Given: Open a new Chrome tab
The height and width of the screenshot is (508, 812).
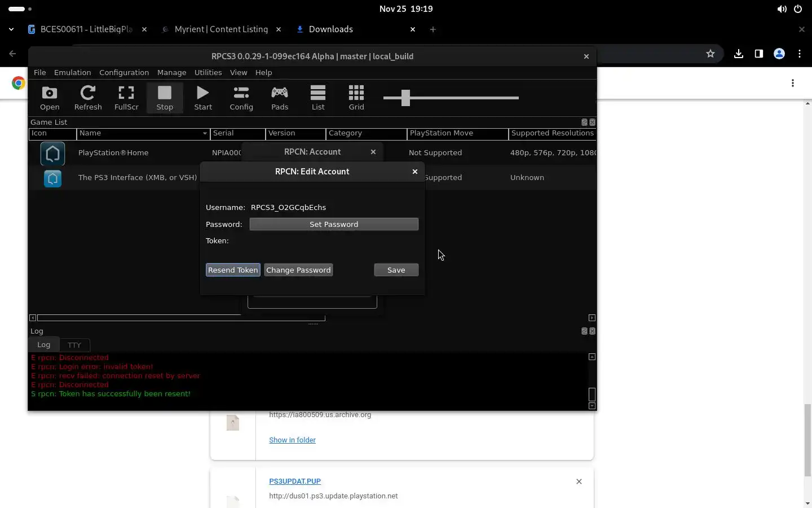Looking at the screenshot, I should (433, 29).
